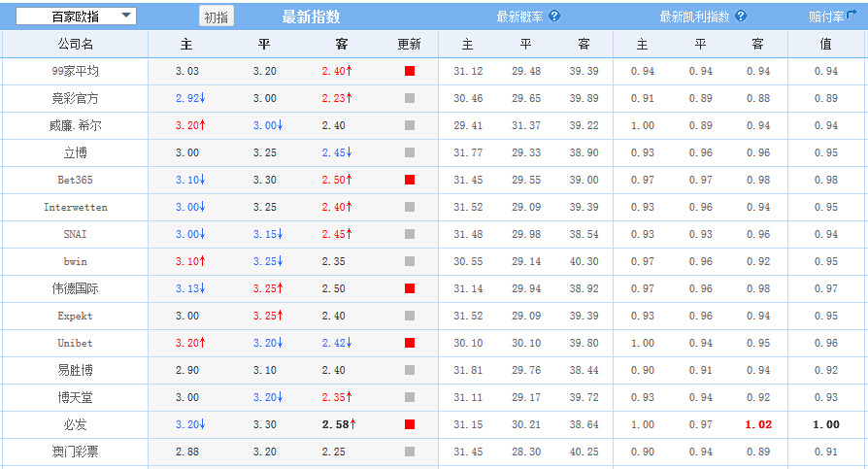868x469 pixels.
Task: Select company name Bet365
Action: (x=76, y=180)
